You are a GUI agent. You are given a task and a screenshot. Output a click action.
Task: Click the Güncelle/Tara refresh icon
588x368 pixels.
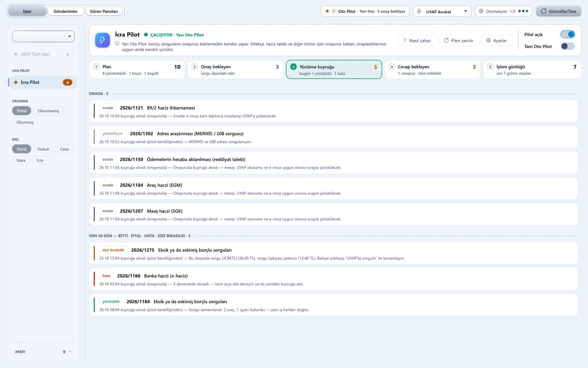point(544,11)
